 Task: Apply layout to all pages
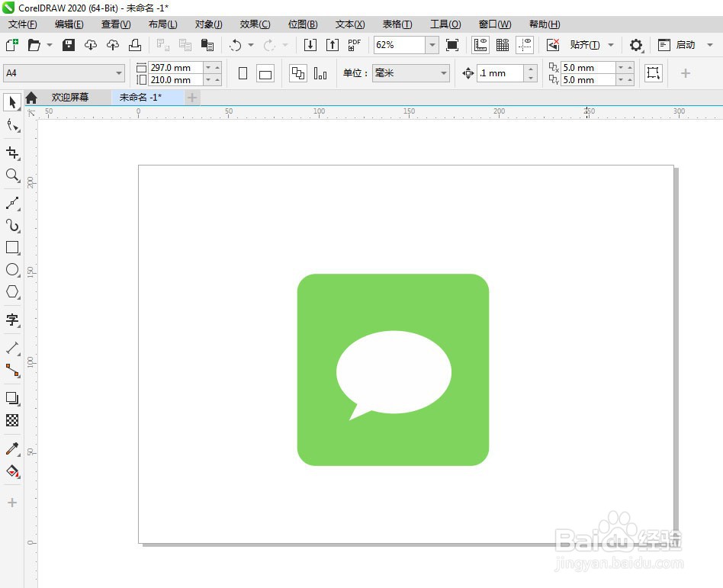click(298, 73)
